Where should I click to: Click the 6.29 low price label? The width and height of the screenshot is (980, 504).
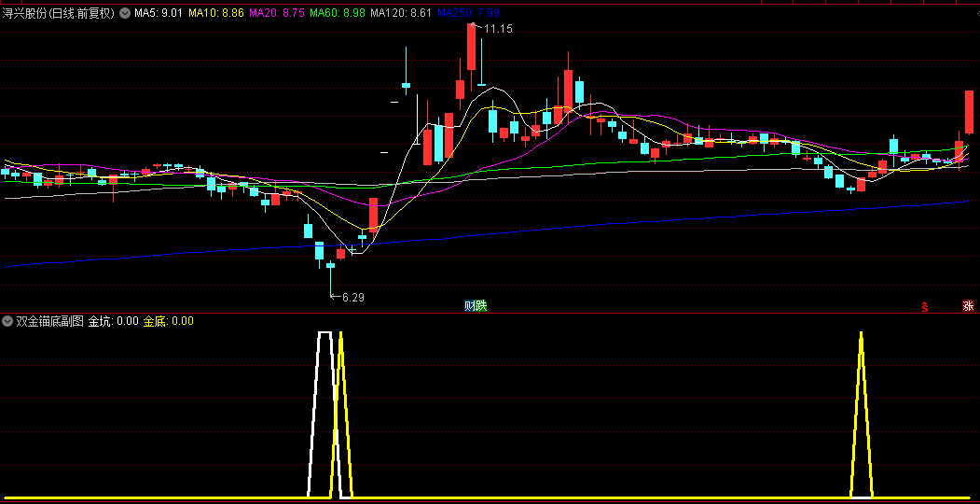pyautogui.click(x=353, y=298)
